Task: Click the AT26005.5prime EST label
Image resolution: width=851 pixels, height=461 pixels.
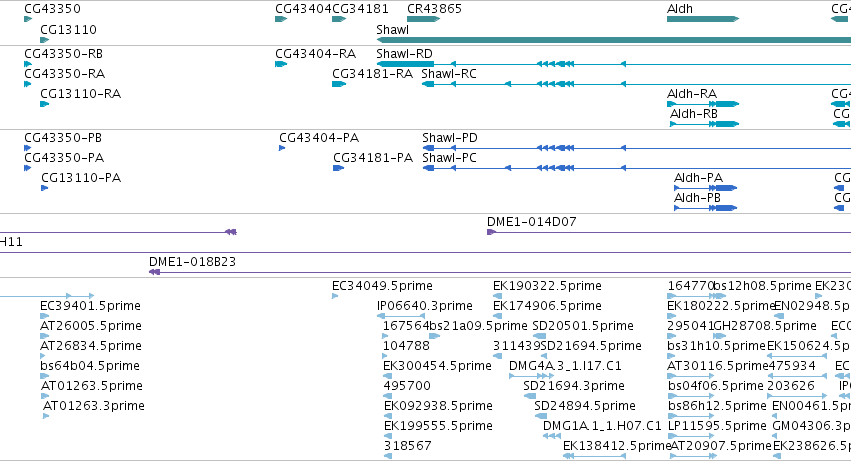Action: tap(91, 326)
